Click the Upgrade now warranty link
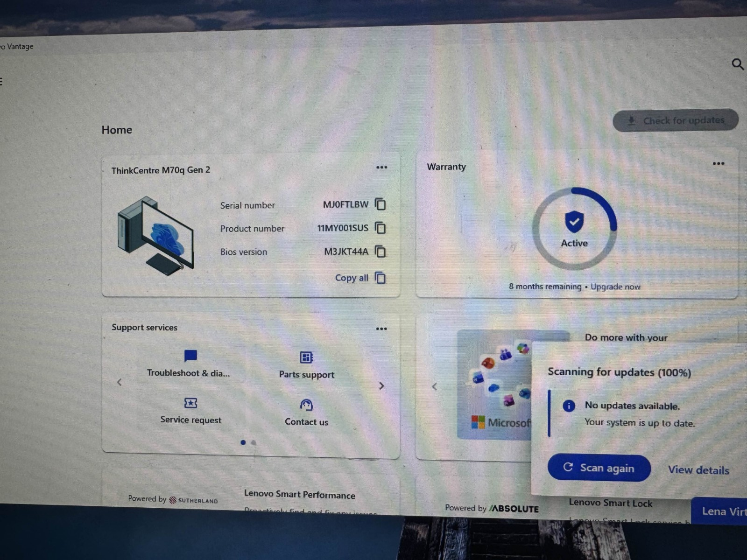747x560 pixels. coord(615,287)
